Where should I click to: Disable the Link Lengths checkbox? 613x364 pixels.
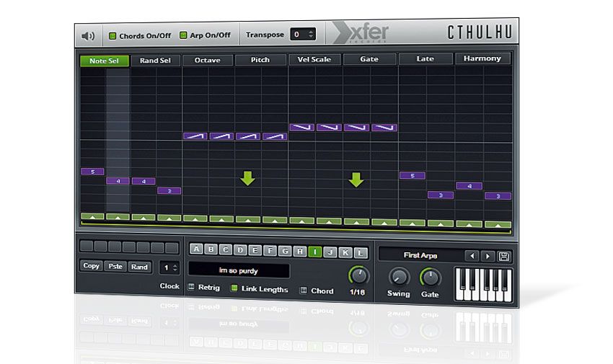(x=234, y=288)
